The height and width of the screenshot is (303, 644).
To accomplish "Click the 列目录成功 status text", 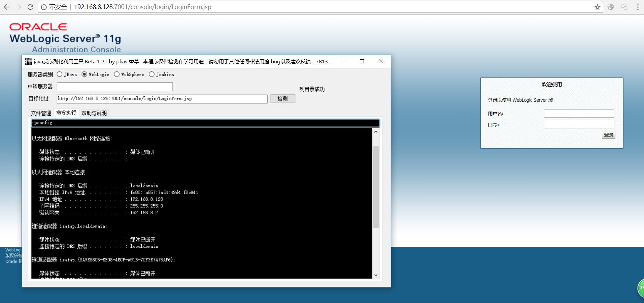I will point(312,89).
